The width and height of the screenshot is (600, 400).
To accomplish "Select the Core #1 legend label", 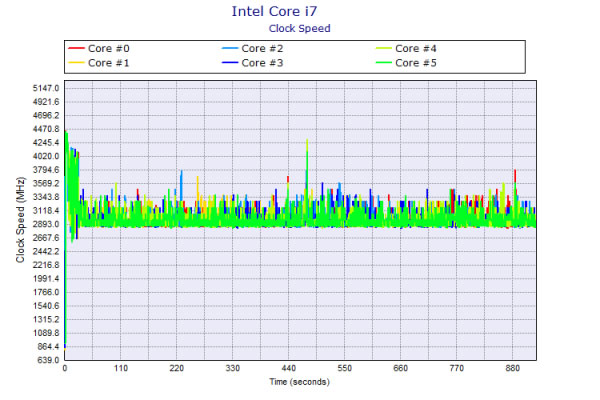I will pyautogui.click(x=109, y=63).
